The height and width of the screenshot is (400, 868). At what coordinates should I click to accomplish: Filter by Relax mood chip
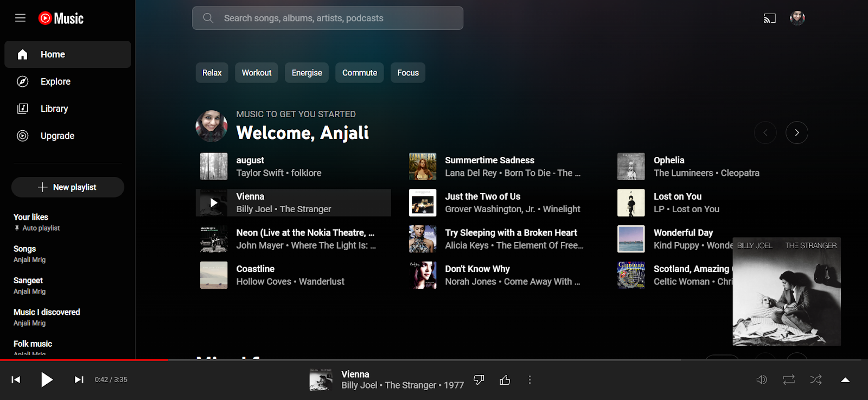click(x=212, y=73)
